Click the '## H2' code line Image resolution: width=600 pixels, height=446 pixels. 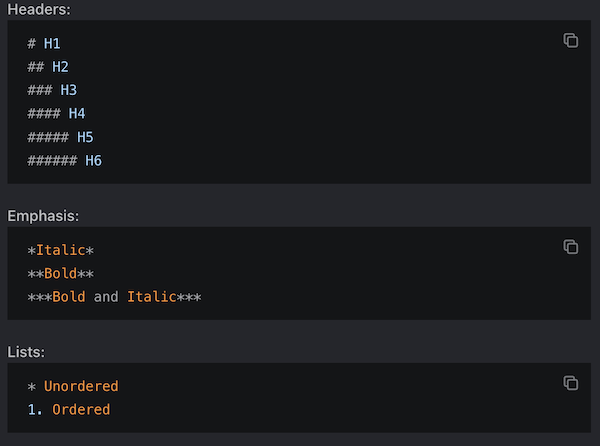point(48,67)
